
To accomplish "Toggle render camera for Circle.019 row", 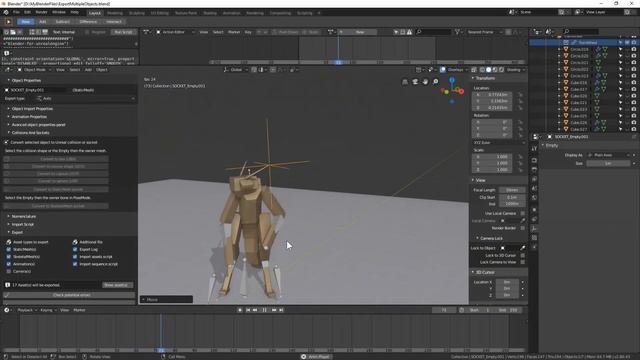I will point(634,49).
